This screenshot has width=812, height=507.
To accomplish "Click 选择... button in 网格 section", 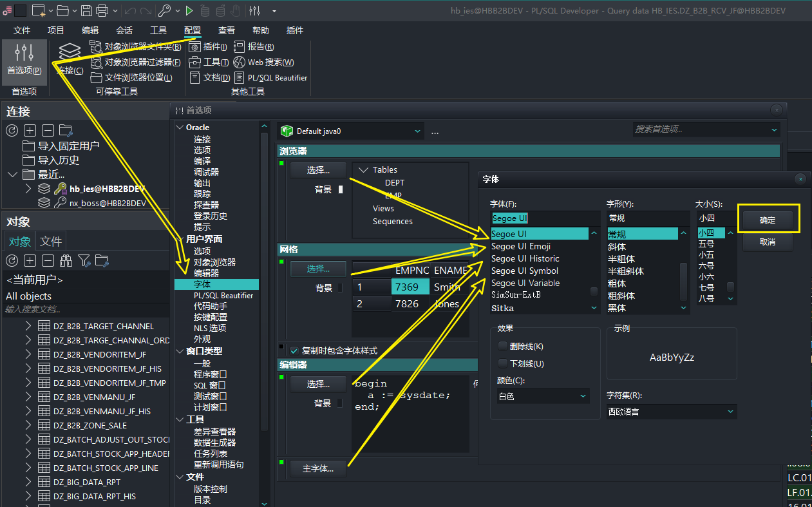I will click(x=318, y=269).
